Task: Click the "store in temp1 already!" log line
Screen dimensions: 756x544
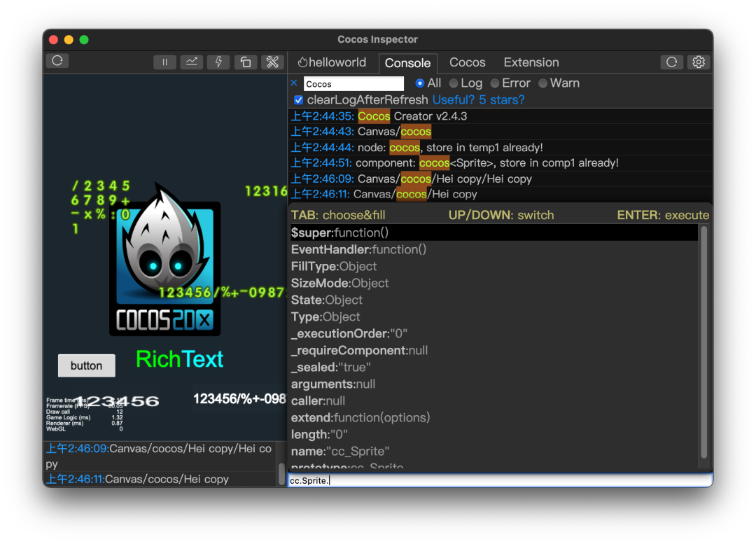Action: (500, 148)
